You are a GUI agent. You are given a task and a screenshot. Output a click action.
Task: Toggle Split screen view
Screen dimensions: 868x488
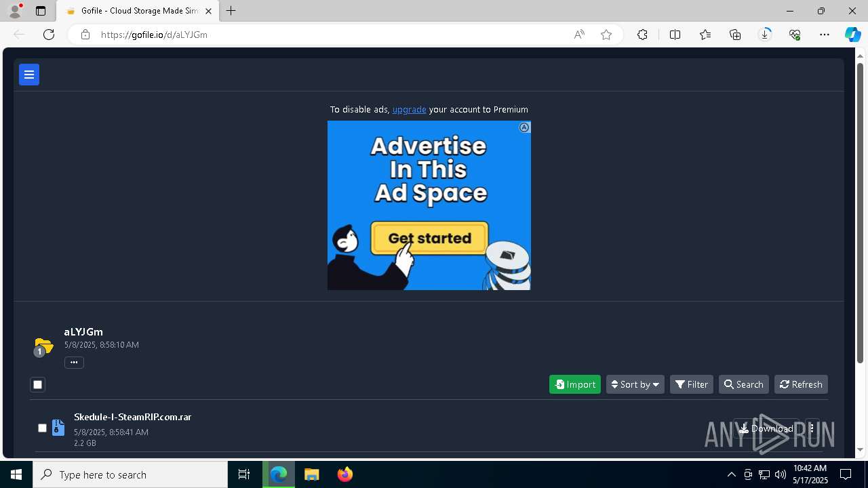[x=675, y=35]
